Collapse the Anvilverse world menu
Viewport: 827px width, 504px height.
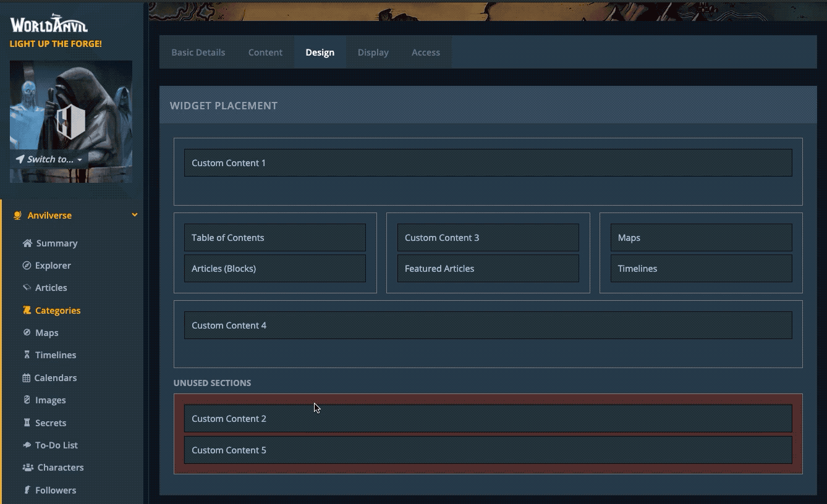49,216
